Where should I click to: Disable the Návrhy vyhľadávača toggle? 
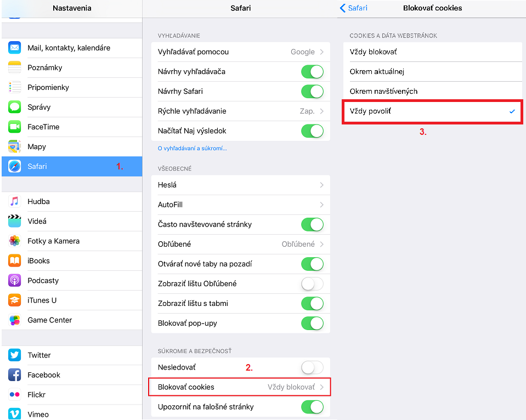point(312,71)
